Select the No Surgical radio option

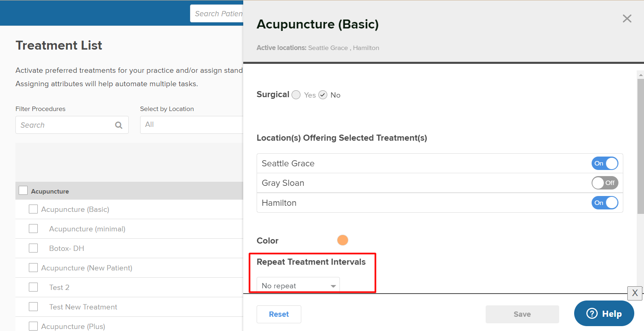click(x=323, y=95)
